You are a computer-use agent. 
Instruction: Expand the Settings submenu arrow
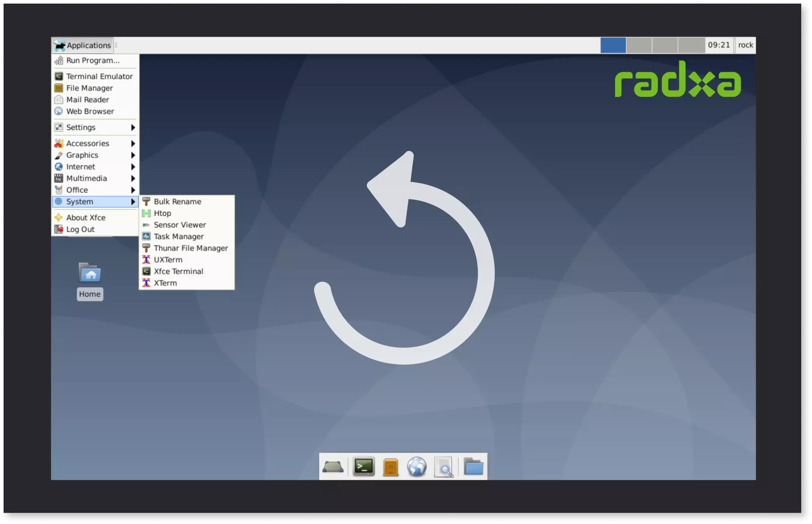point(133,128)
